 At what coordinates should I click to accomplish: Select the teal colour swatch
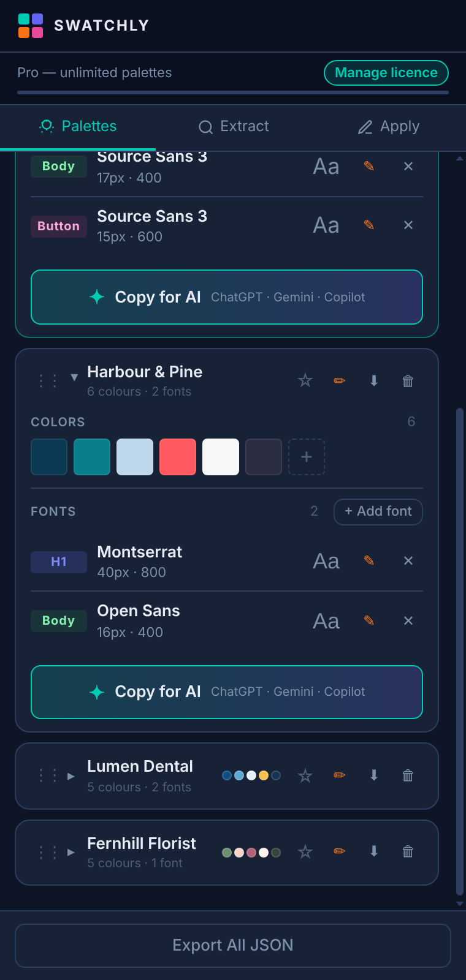[x=92, y=457]
